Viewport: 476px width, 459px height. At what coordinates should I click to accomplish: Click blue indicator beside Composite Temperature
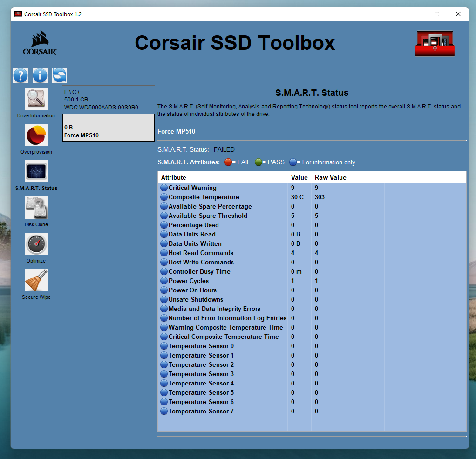(164, 197)
